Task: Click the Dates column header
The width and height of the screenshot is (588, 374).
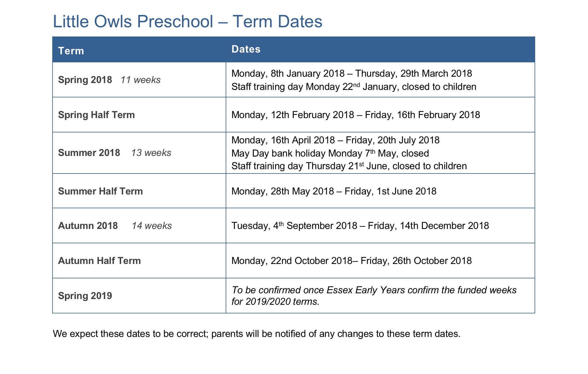Action: point(246,49)
